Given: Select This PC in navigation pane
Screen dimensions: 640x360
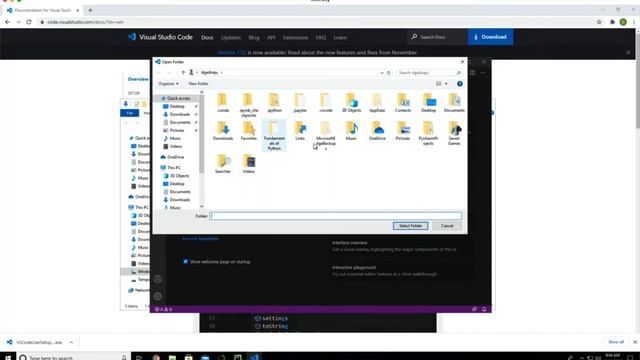Looking at the screenshot, I should (x=174, y=168).
